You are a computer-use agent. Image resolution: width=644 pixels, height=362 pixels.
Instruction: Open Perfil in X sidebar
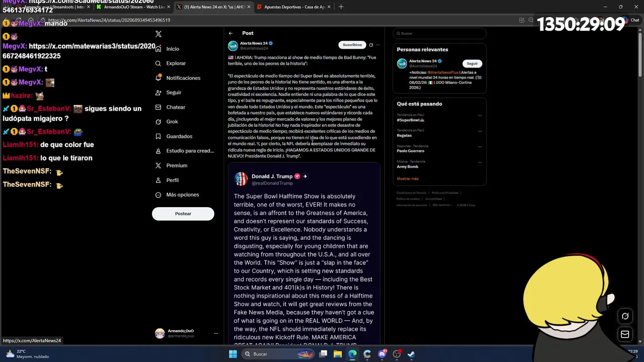pos(167,180)
